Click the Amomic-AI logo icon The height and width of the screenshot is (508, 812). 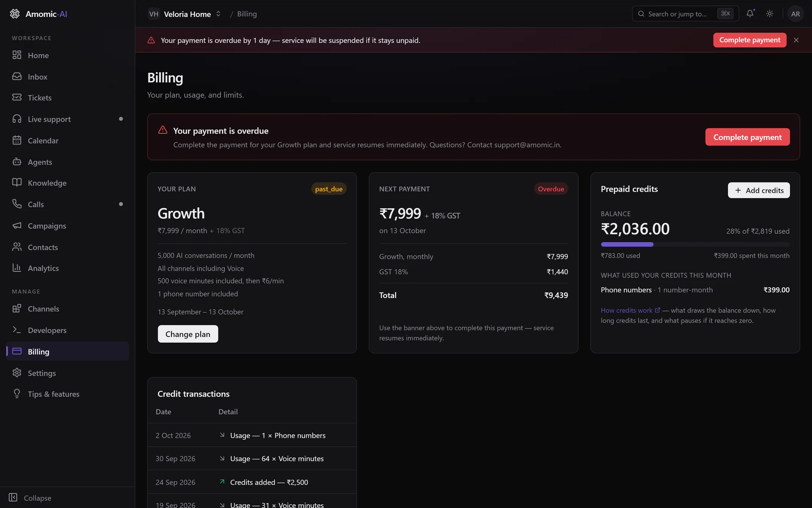(x=15, y=14)
